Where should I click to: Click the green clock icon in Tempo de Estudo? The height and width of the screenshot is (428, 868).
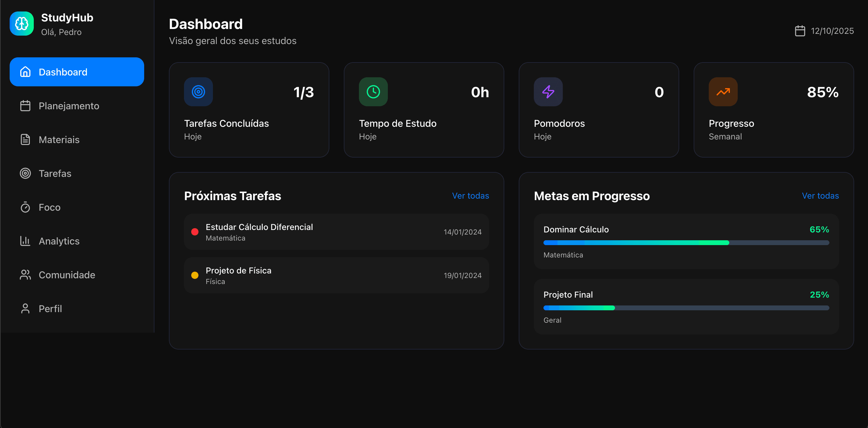coord(373,92)
